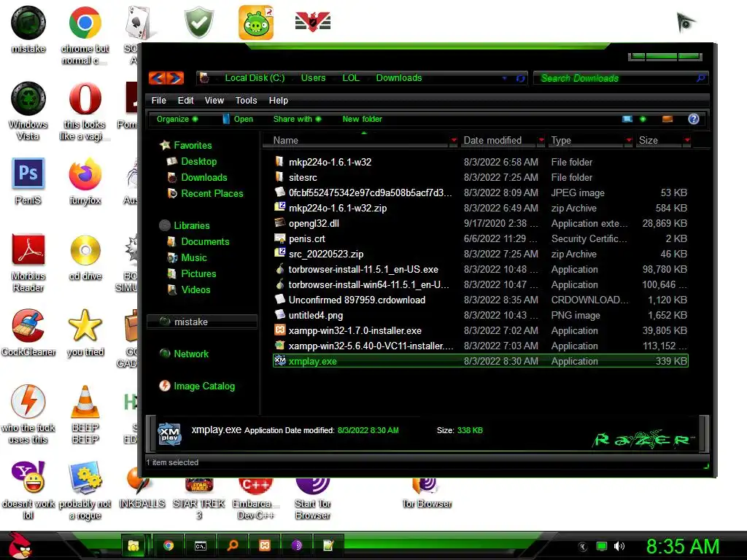Open the Type column filter arrow
Image resolution: width=747 pixels, height=560 pixels.
click(629, 140)
